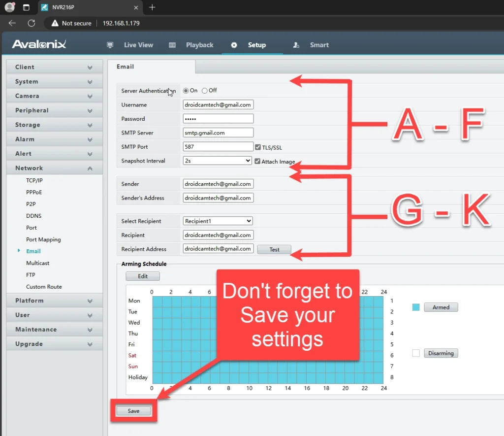Click the browser back arrow
504x436 pixels.
[x=12, y=23]
